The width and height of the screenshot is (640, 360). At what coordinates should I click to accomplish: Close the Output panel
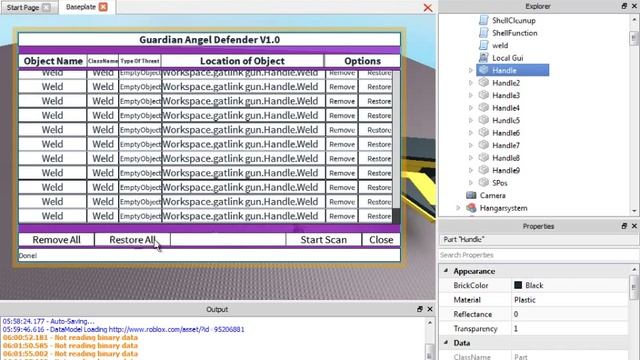tap(430, 309)
